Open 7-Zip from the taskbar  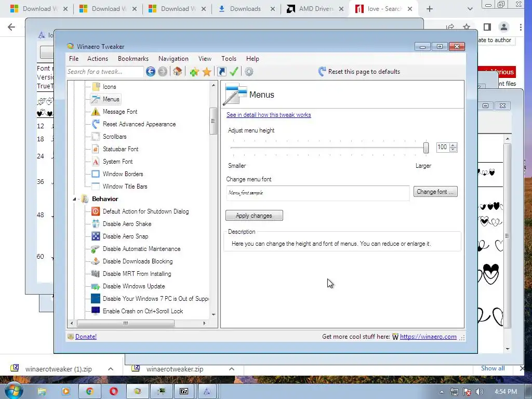click(x=184, y=391)
